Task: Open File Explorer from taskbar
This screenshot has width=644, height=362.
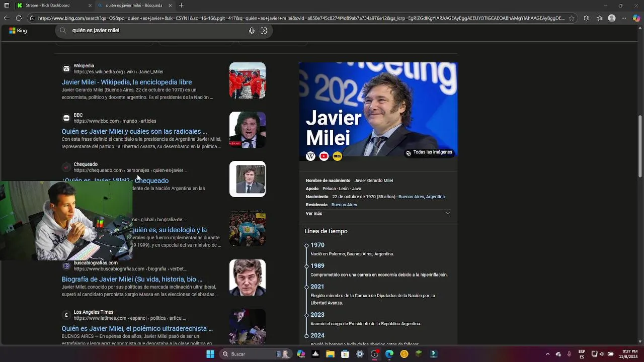Action: [330, 354]
